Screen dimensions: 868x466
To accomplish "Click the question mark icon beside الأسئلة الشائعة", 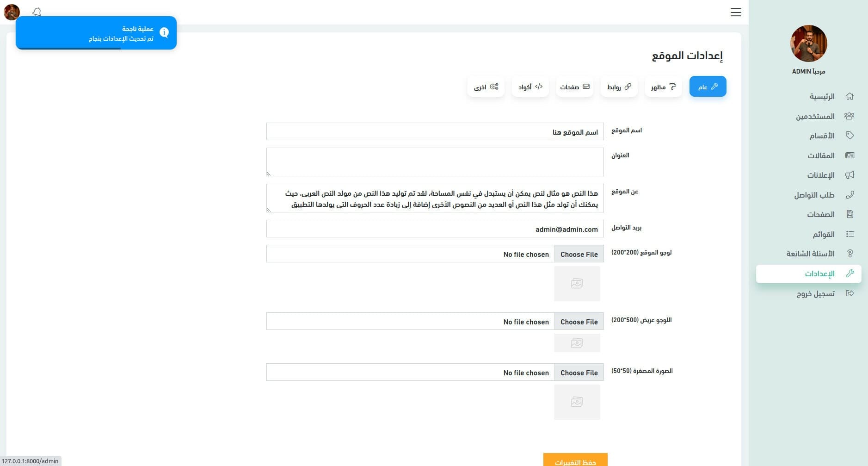I will click(850, 254).
